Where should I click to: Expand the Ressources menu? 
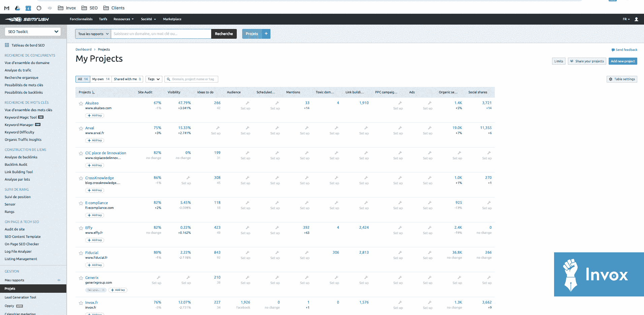(123, 19)
